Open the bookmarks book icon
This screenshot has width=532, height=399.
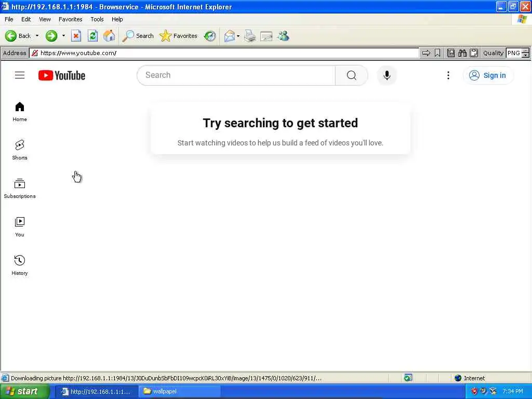pos(451,53)
